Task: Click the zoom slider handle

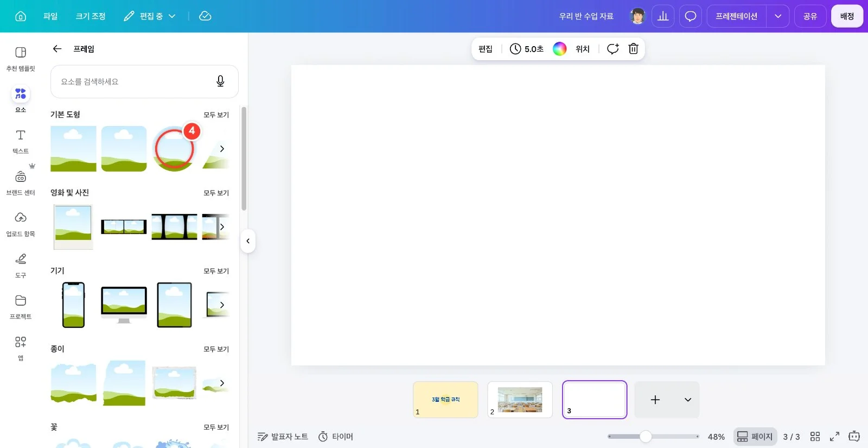Action: pyautogui.click(x=646, y=437)
